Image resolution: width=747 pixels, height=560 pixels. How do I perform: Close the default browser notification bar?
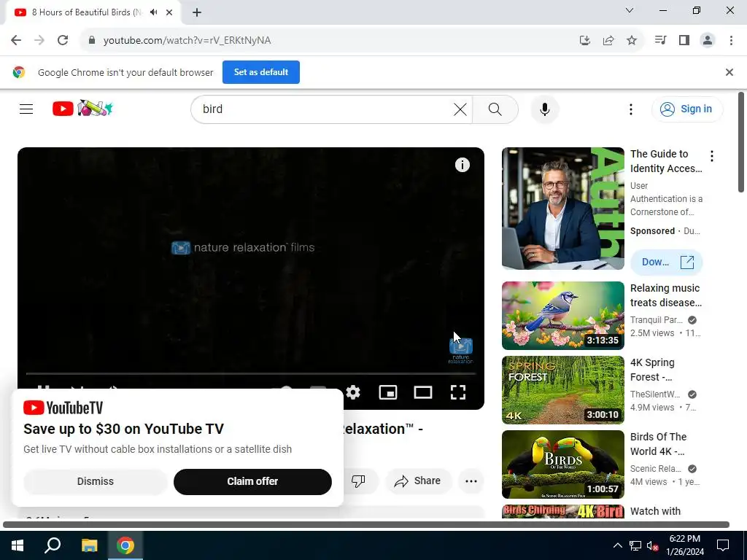[x=729, y=72]
